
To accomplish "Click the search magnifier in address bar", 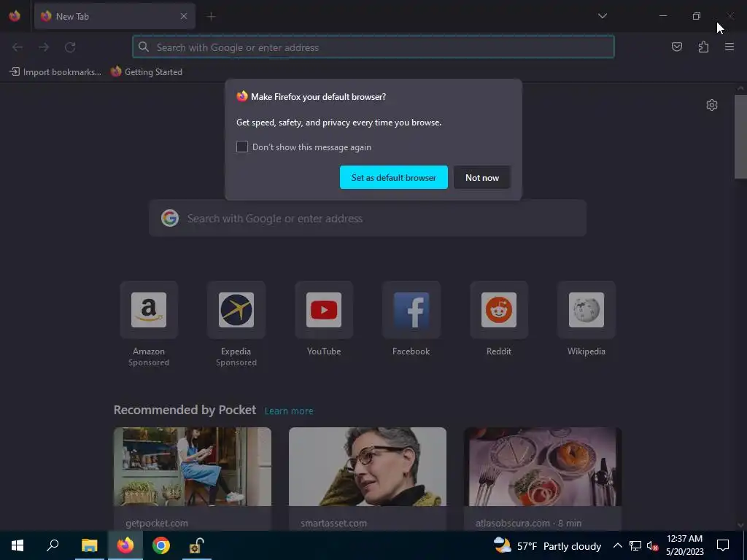I will click(x=144, y=47).
